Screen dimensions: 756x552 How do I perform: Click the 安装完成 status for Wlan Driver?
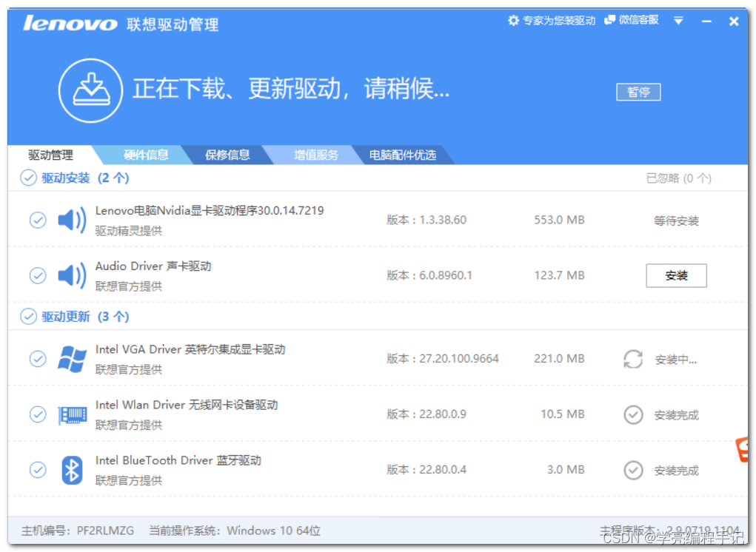click(x=677, y=415)
